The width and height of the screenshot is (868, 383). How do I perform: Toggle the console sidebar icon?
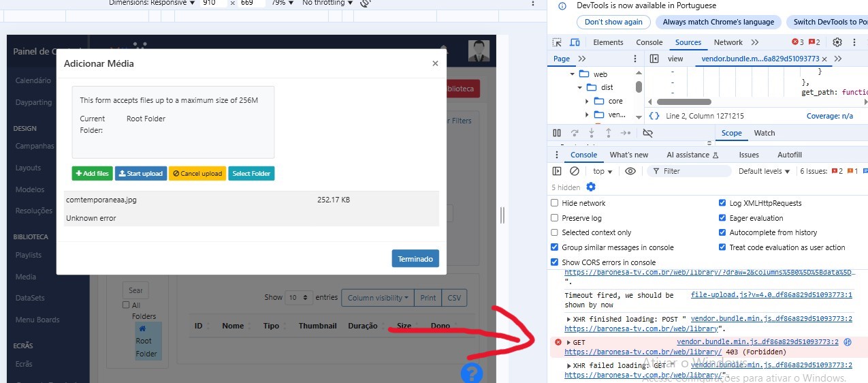[x=557, y=171]
